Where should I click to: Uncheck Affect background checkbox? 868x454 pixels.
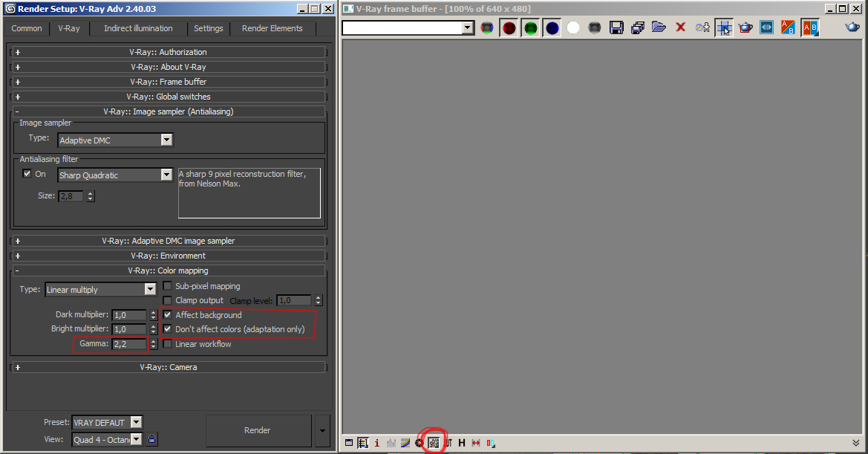point(167,314)
